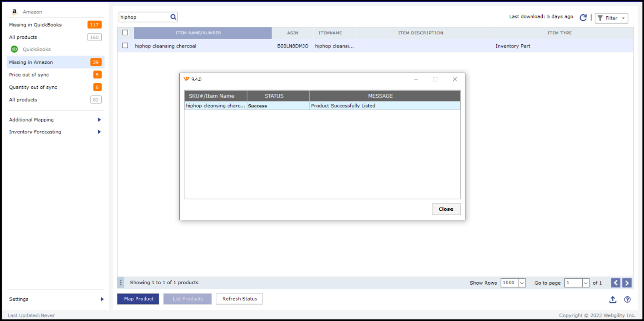Image resolution: width=644 pixels, height=321 pixels.
Task: Open the Filter dropdown
Action: pos(611,18)
